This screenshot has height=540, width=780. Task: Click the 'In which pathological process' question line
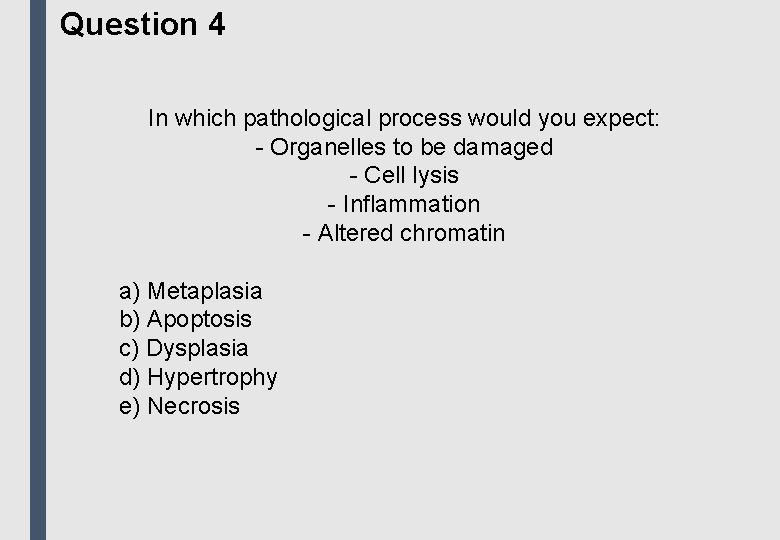(403, 118)
